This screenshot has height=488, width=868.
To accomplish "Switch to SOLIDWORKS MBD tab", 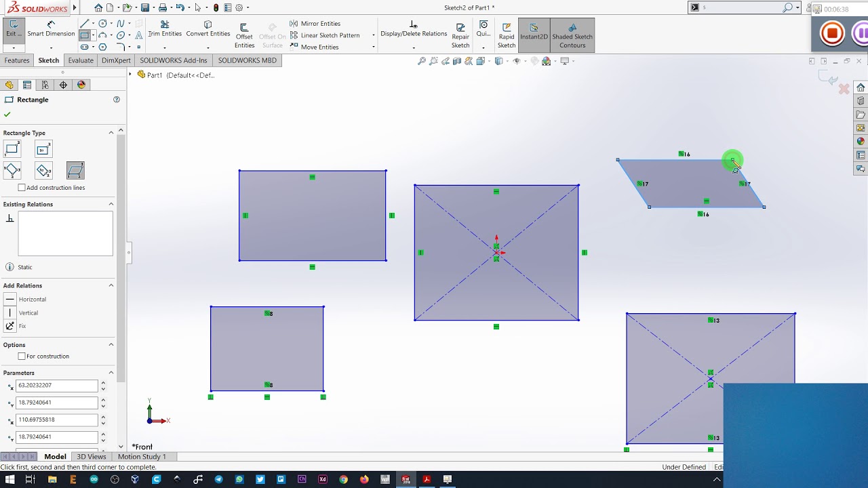I will [x=248, y=60].
